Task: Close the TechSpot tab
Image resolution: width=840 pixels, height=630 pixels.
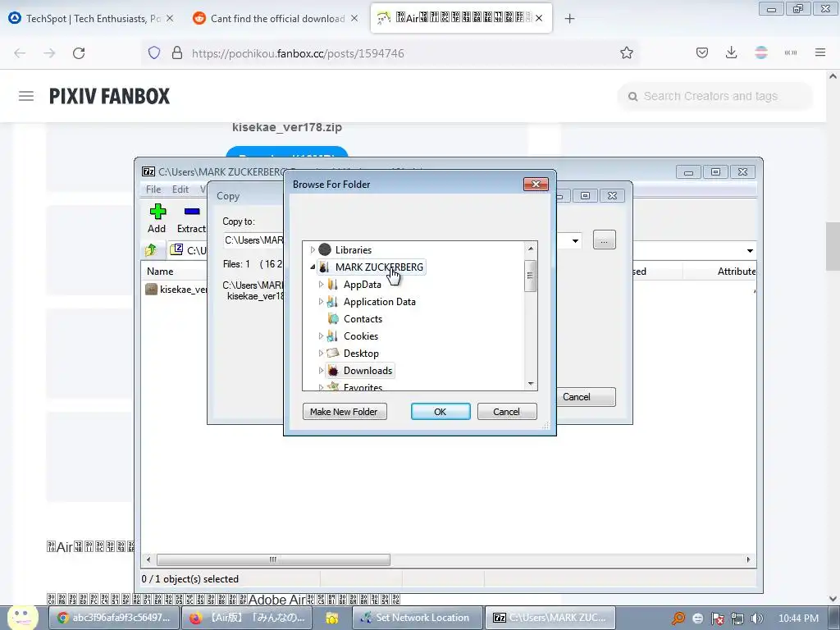Action: coord(170,19)
